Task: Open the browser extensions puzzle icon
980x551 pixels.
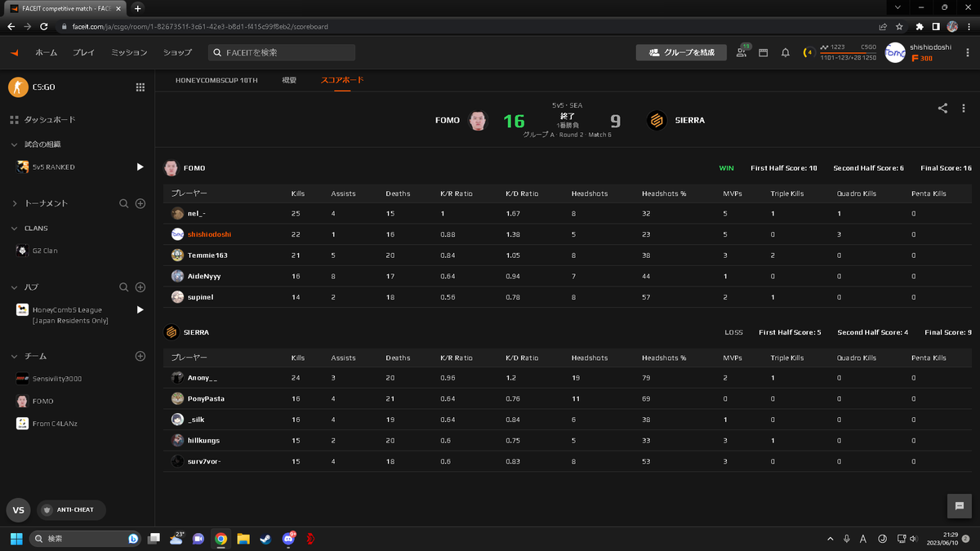Action: (x=920, y=26)
